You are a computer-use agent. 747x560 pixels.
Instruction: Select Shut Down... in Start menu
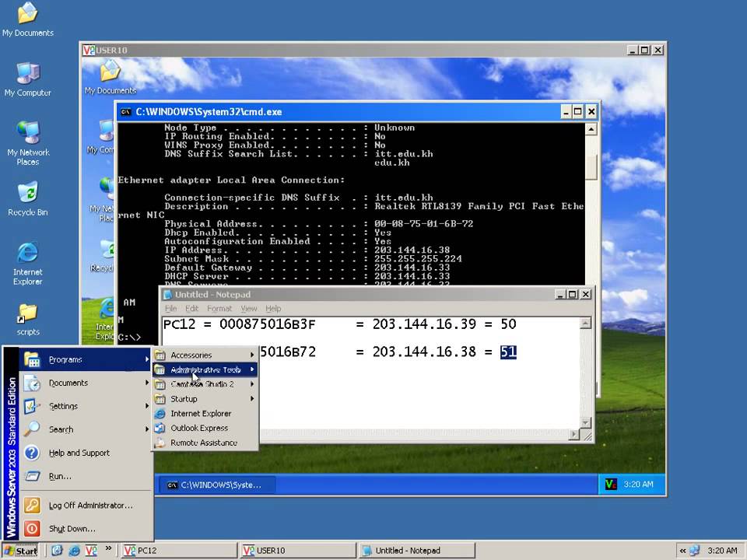[86, 528]
